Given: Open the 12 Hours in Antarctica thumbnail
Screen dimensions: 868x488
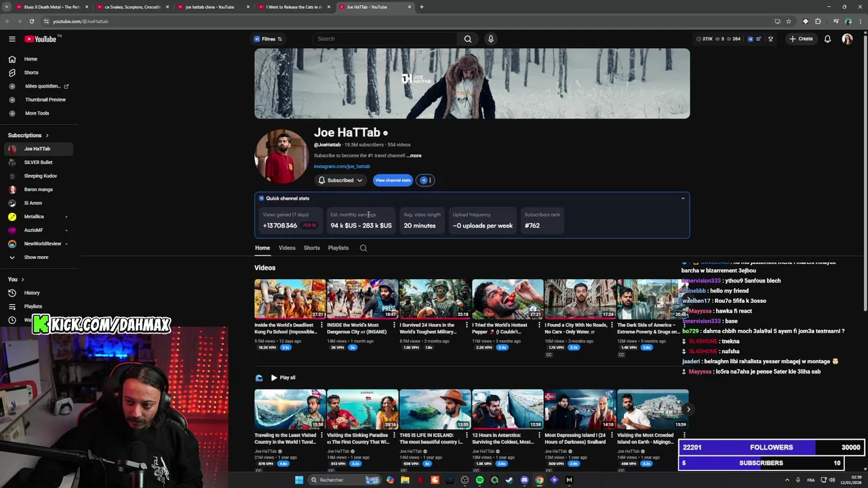Looking at the screenshot, I should coord(508,409).
